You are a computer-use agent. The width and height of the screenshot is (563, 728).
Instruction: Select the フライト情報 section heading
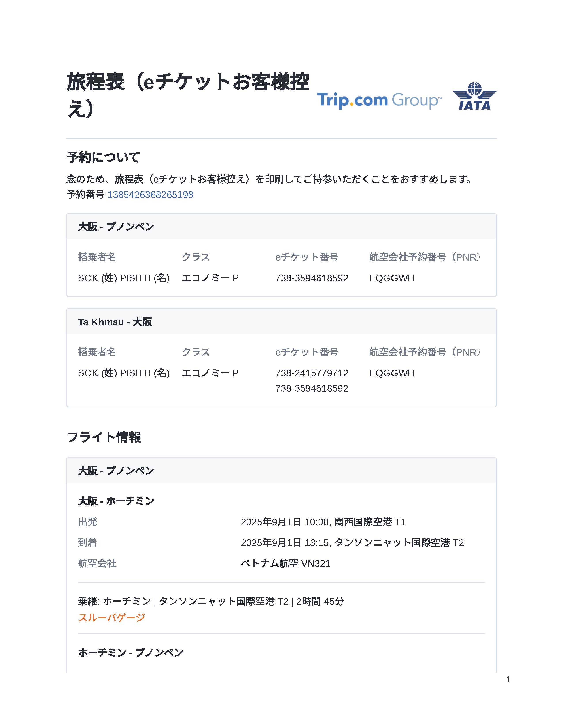click(104, 437)
